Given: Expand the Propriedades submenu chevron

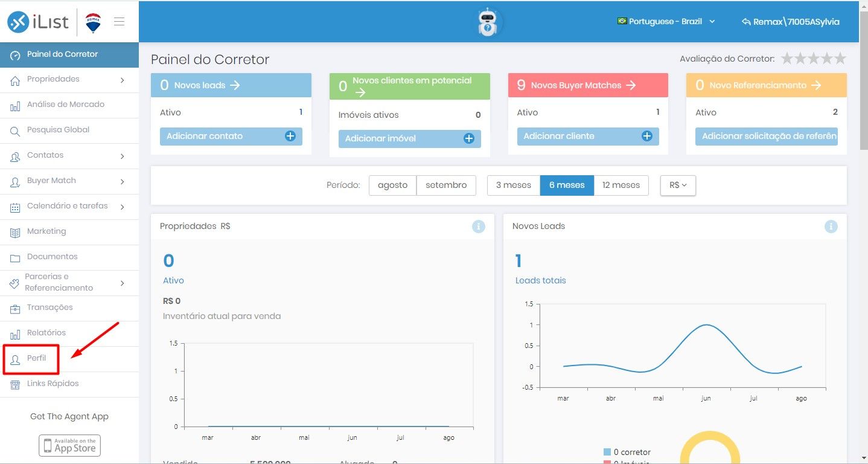Looking at the screenshot, I should [122, 80].
